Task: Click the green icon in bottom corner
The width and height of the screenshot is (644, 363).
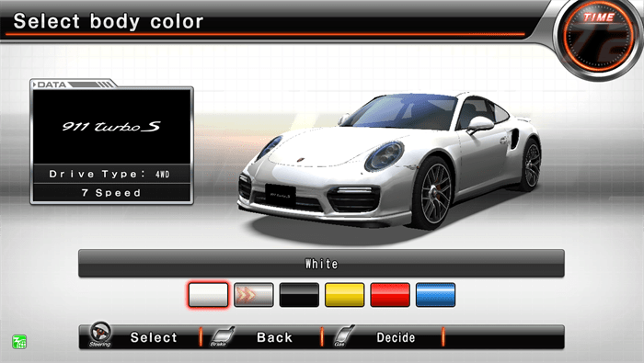Action: (x=19, y=342)
